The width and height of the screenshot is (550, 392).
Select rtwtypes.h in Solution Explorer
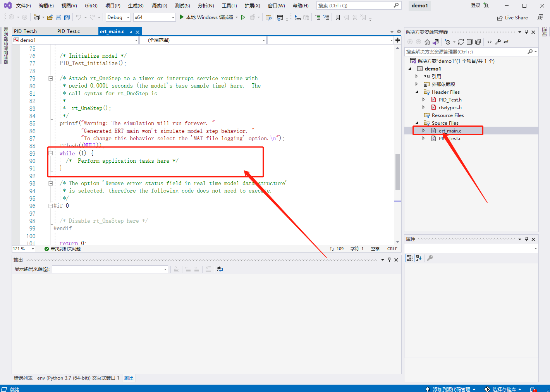[x=450, y=108]
